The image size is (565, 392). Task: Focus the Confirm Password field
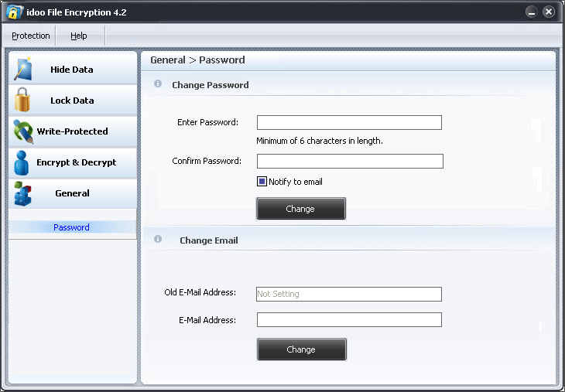tap(350, 161)
